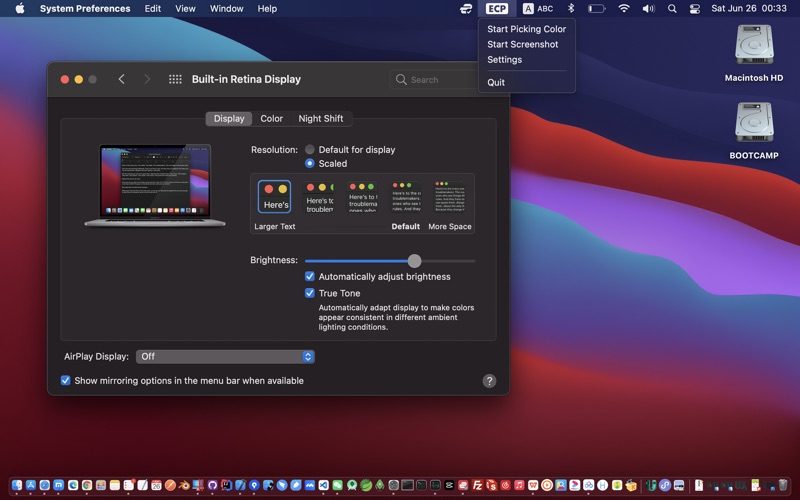Select the Default for display radio button
This screenshot has height=500, width=800.
(310, 149)
